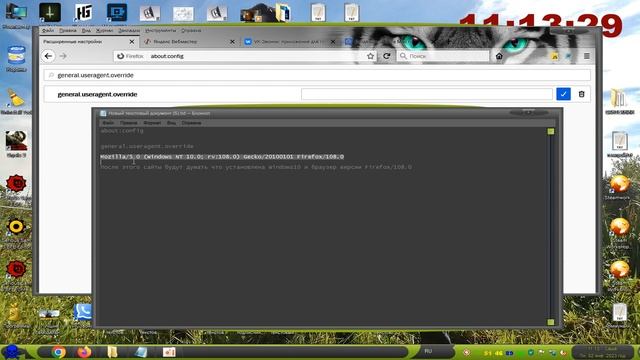The height and width of the screenshot is (360, 640).
Task: Open the folder icon in the taskbar
Action: pos(112,352)
